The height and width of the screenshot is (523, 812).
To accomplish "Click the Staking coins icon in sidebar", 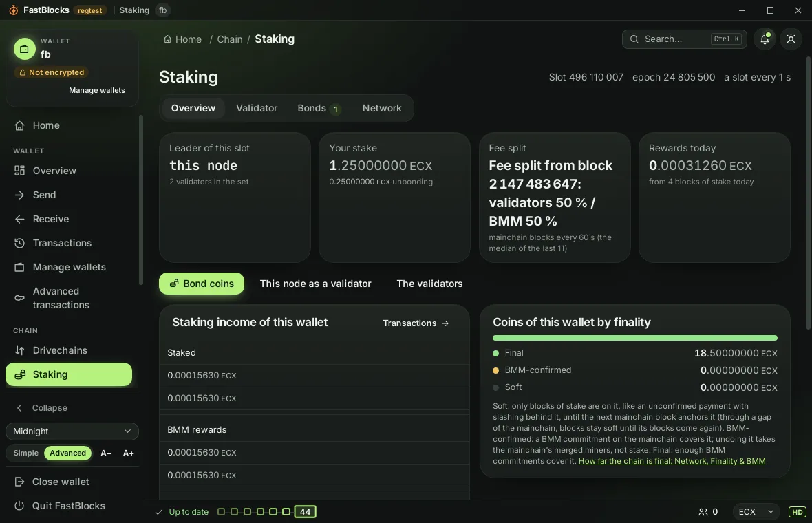I will [20, 375].
